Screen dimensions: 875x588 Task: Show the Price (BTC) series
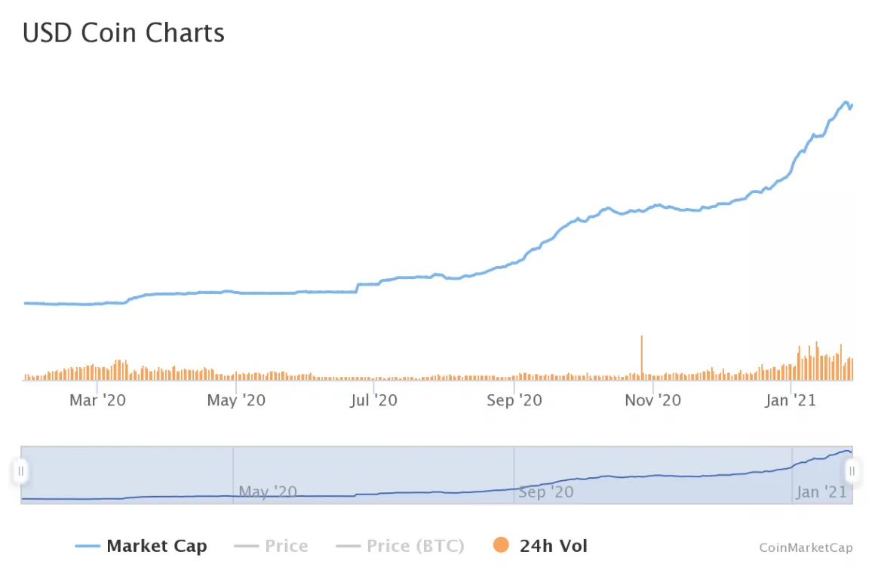[x=415, y=545]
